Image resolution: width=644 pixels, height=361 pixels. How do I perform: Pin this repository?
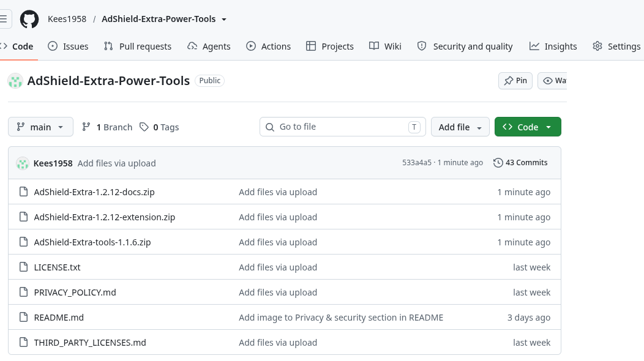tap(515, 81)
